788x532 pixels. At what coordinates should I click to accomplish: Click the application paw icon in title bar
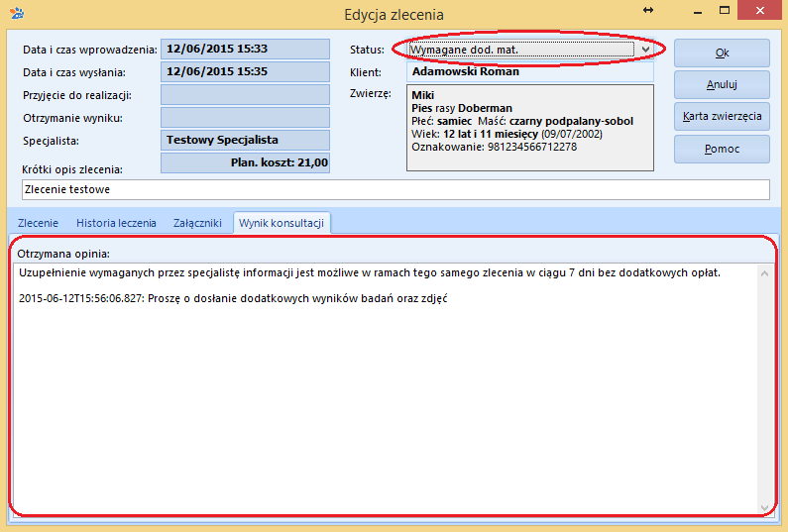point(17,13)
